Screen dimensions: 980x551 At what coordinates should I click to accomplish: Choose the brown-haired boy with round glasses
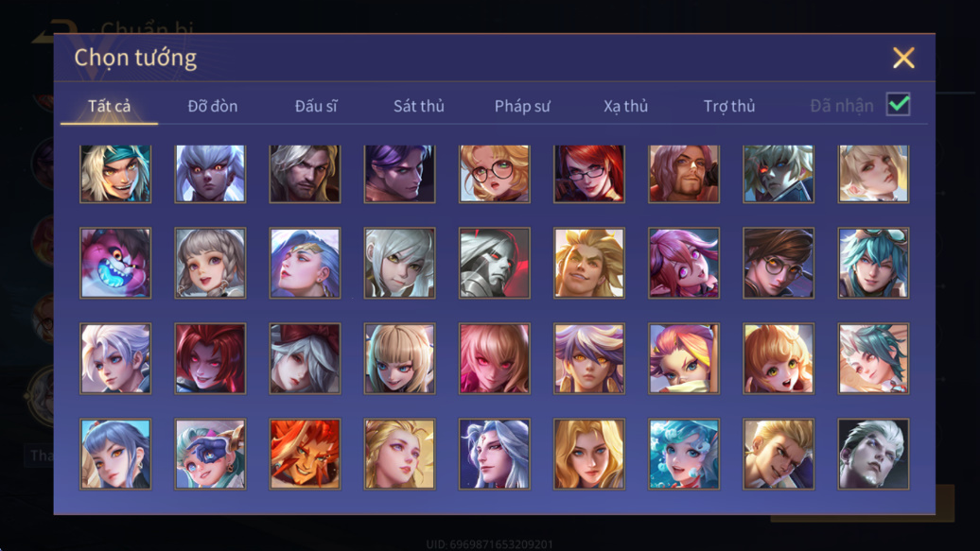click(x=779, y=263)
